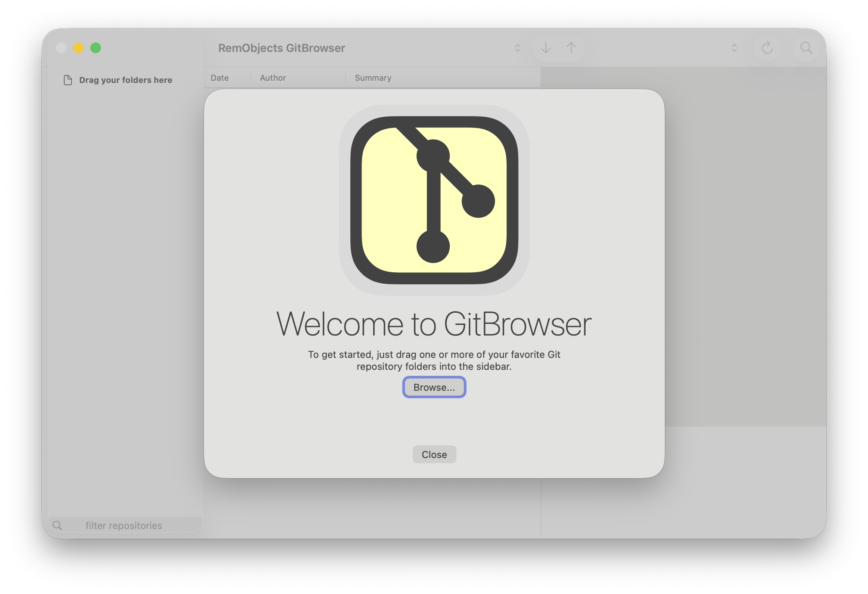
Task: Click the down arrow toolbar icon
Action: 546,48
